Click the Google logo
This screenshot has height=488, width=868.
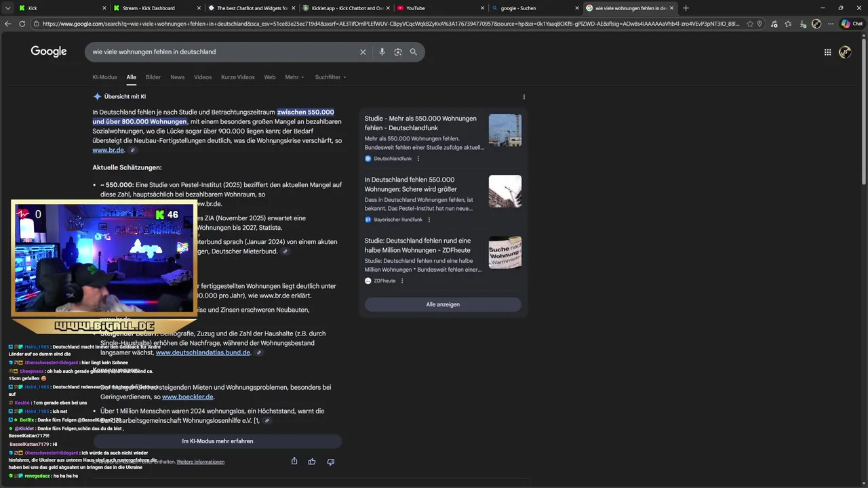coord(49,52)
